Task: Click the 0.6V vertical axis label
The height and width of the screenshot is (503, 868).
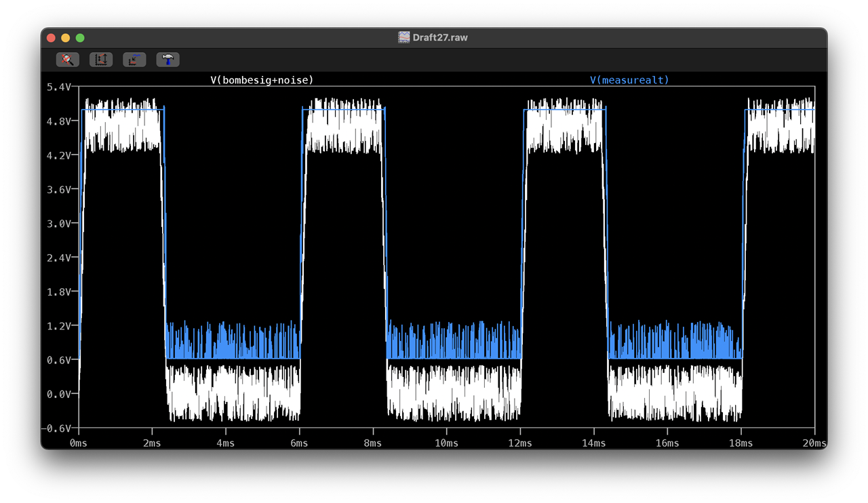Action: 59,360
